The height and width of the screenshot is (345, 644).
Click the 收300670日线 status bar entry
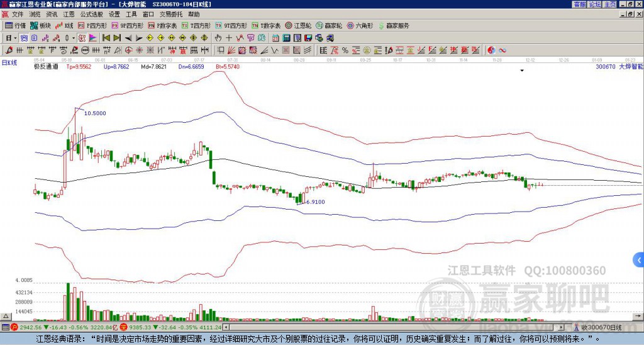602,327
